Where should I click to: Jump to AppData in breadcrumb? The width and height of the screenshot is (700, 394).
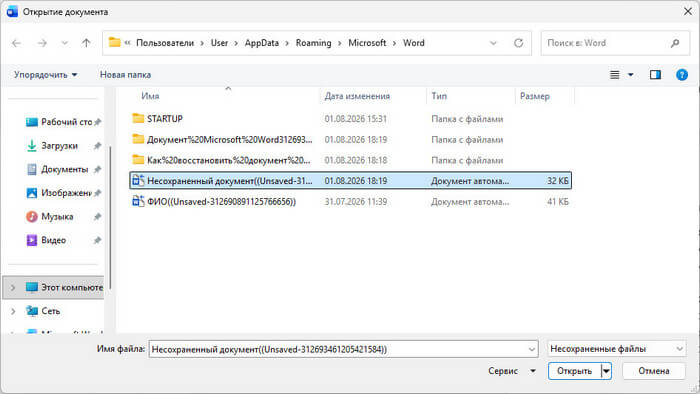[262, 43]
